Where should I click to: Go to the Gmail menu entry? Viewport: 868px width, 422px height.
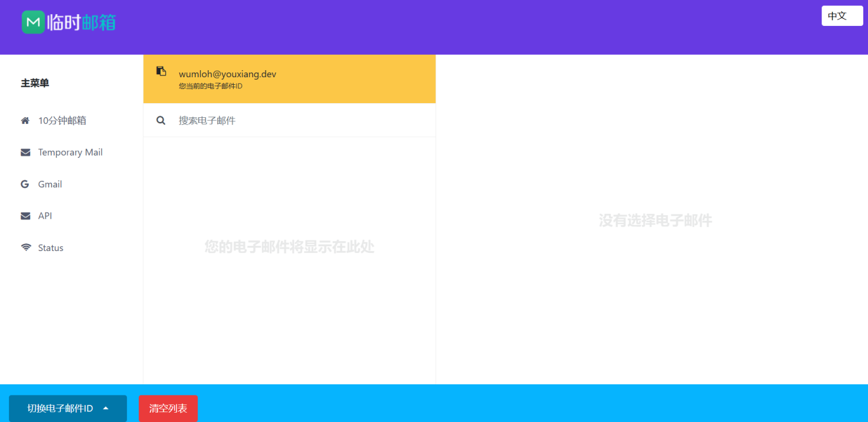(50, 184)
